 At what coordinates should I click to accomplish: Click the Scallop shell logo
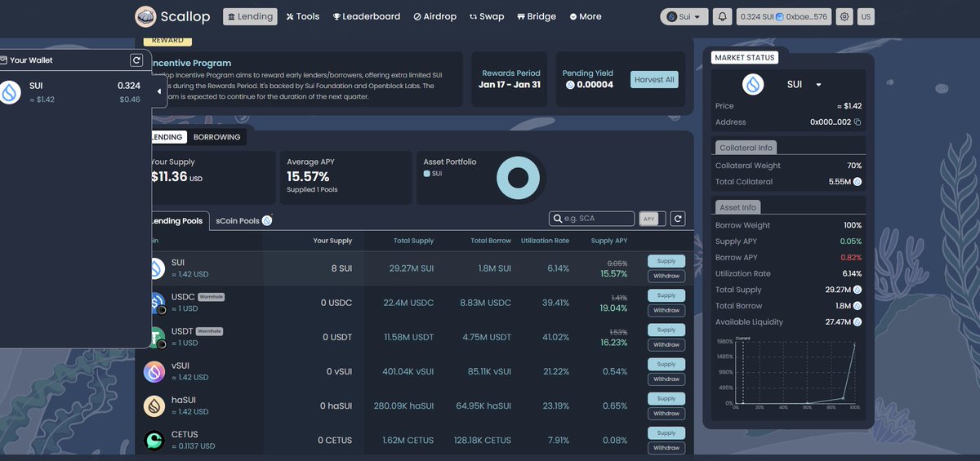click(x=146, y=16)
